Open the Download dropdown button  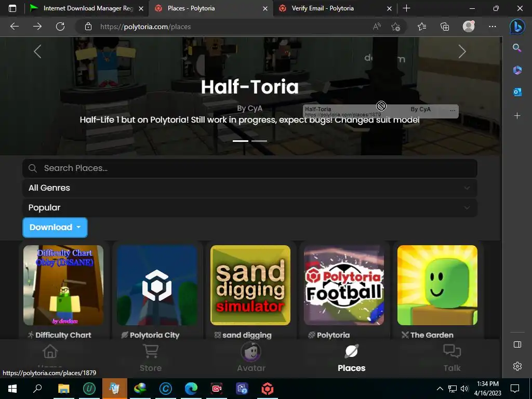click(55, 228)
